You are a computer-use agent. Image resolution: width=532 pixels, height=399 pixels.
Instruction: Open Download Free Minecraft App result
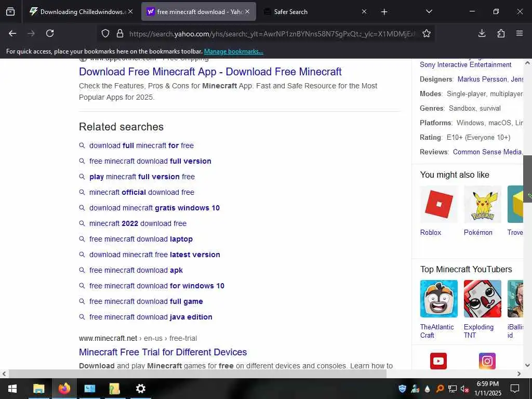(x=210, y=72)
